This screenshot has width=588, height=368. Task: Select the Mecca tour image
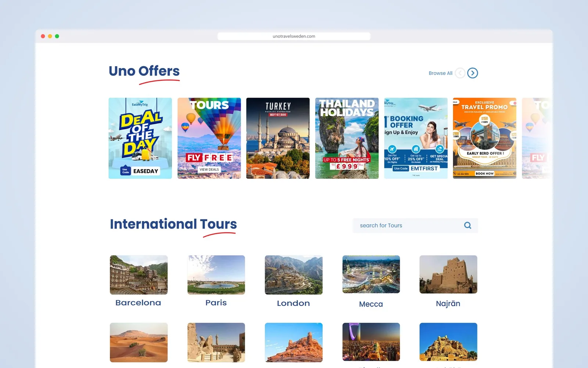point(371,274)
